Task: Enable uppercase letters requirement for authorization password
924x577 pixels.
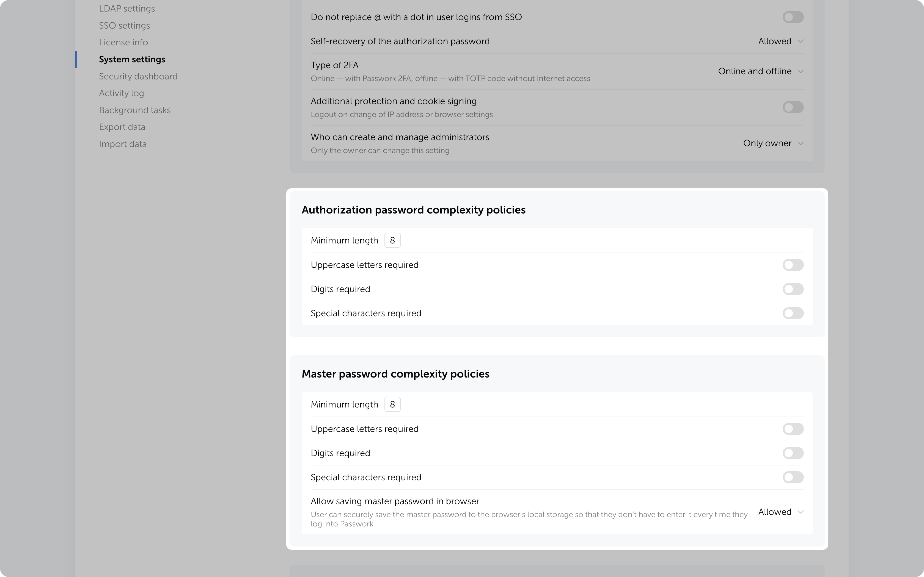Action: (x=793, y=265)
